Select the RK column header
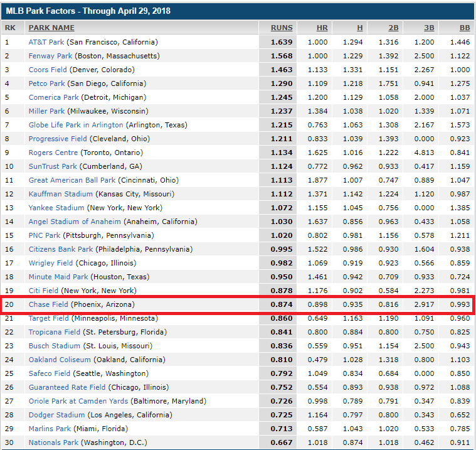This screenshot has height=450, width=476. (x=10, y=28)
